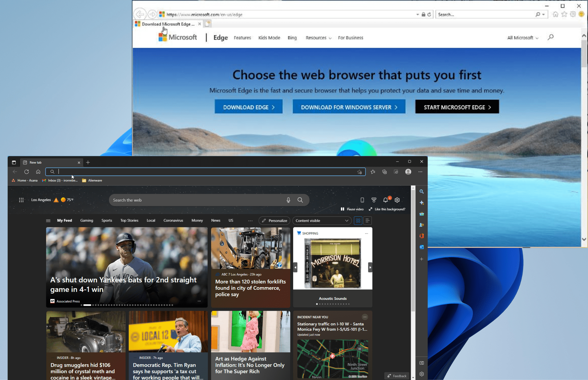Open Kids Mode in Microsoft site nav

[x=269, y=38]
